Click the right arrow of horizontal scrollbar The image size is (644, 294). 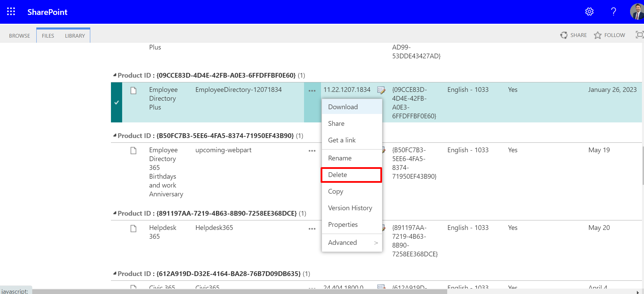click(x=638, y=292)
